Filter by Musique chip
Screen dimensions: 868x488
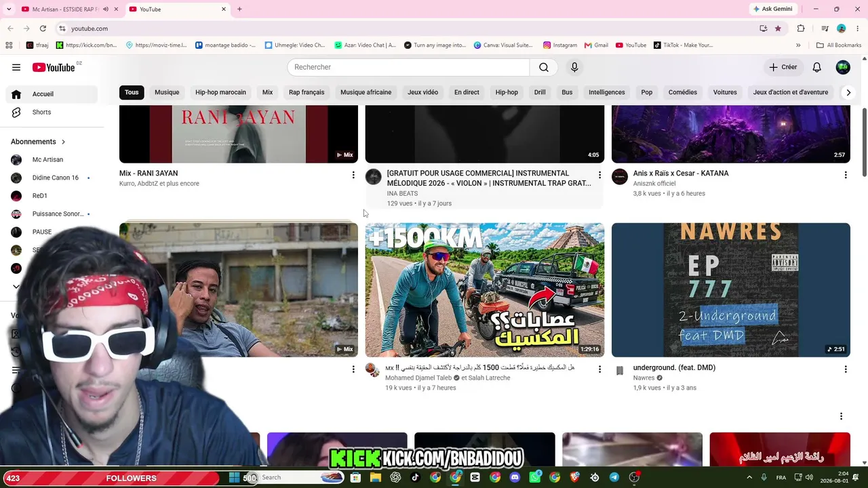point(167,92)
